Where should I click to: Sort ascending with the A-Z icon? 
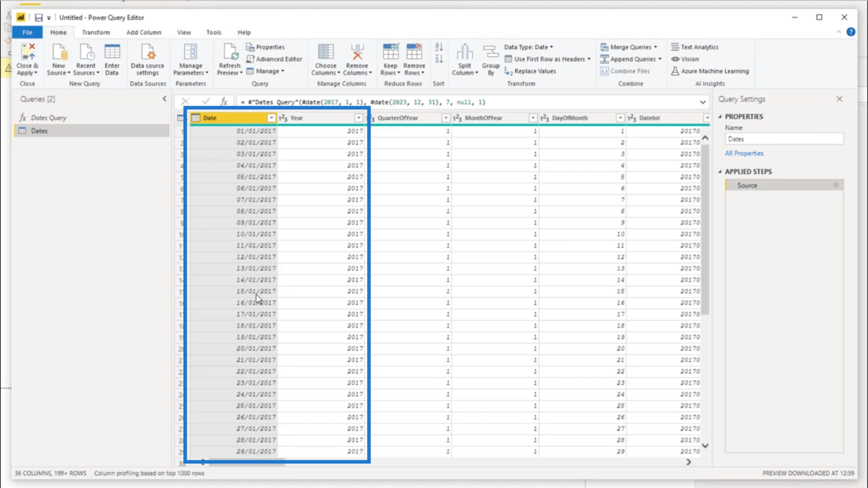point(439,48)
